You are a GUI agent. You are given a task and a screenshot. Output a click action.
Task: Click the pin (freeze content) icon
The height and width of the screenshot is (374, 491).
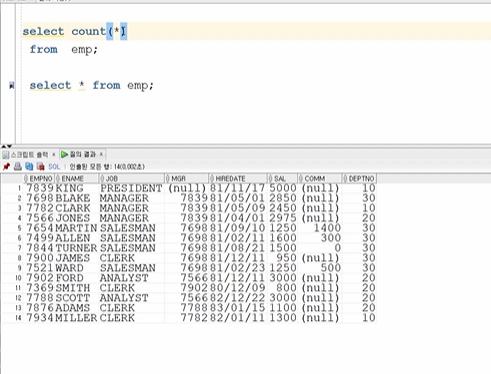(6, 166)
